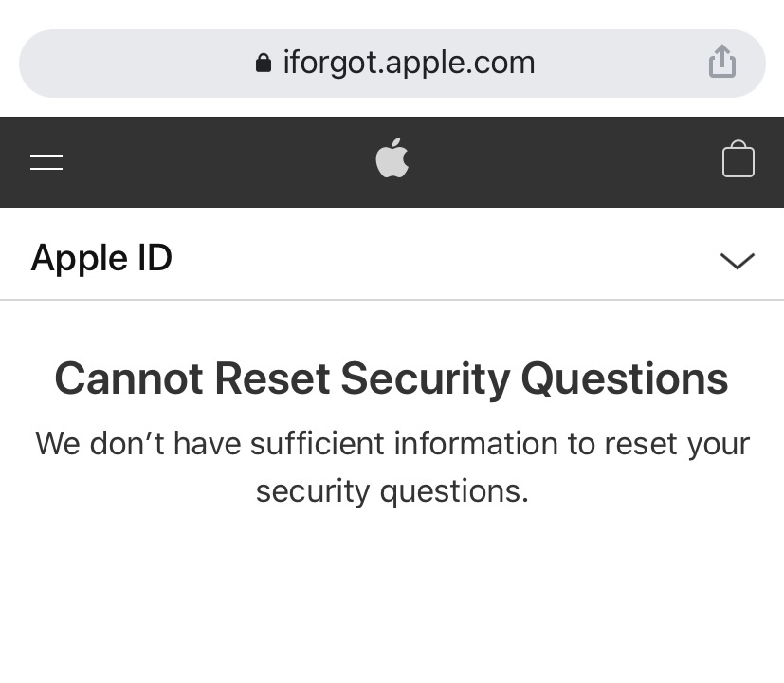Click the word "Security" in the heading
Screen dimensions: 784x683
click(x=425, y=378)
